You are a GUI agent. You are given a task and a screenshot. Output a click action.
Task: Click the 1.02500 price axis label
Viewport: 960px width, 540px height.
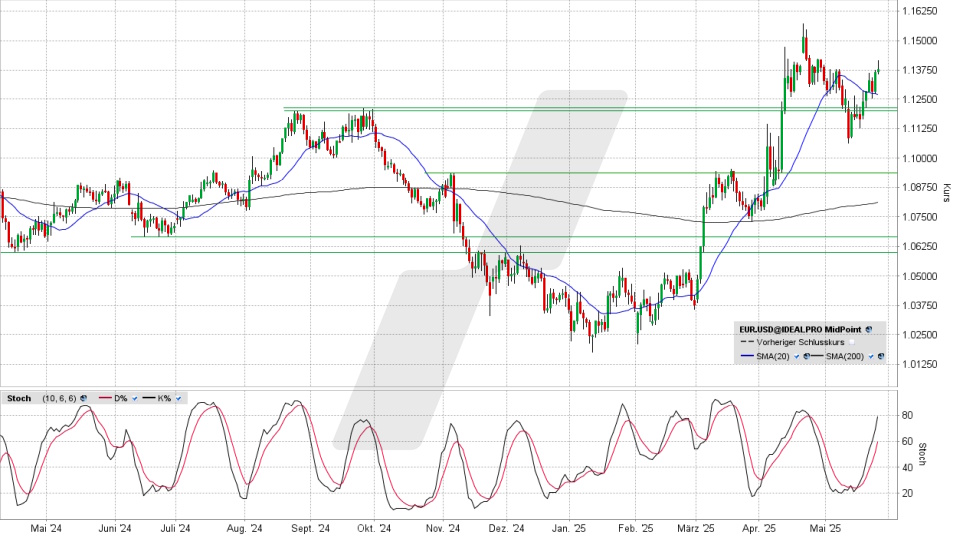coord(920,334)
